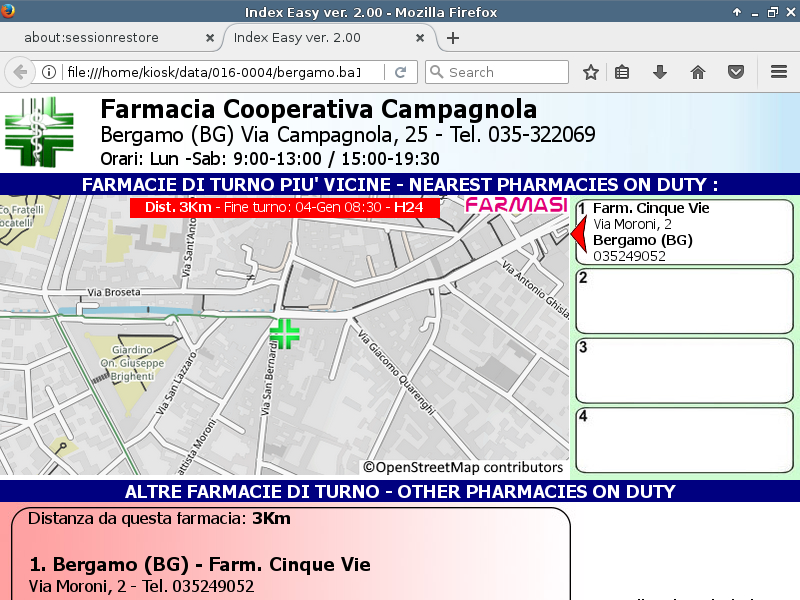Open the OpenStreetMap contributors attribution
Screen dimensions: 800x600
[463, 467]
